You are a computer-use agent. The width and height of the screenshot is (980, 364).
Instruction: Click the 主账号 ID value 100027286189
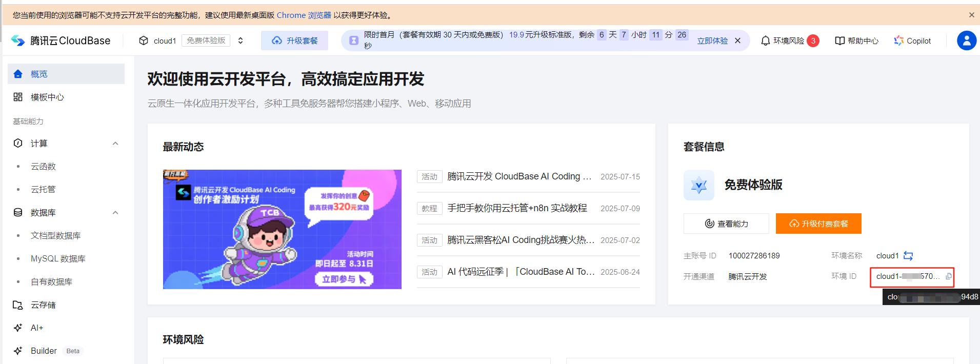754,256
